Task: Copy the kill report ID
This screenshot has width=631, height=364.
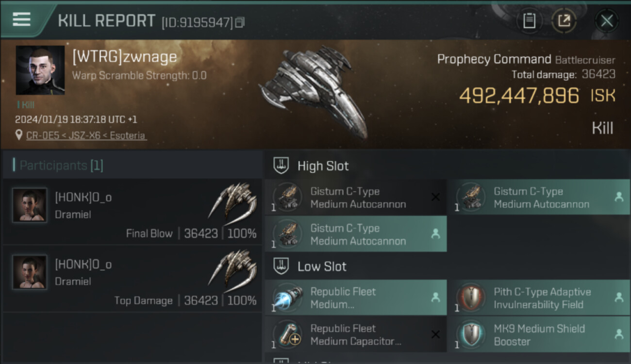Action: pos(240,22)
